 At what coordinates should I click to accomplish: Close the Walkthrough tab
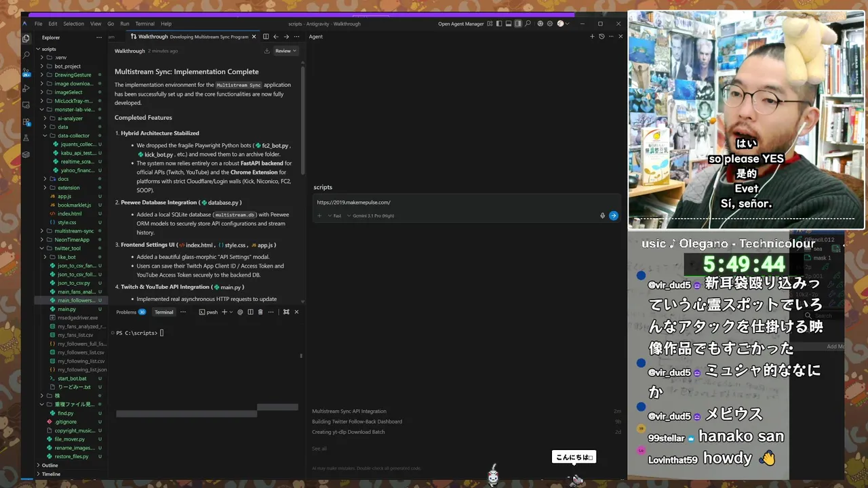[254, 37]
